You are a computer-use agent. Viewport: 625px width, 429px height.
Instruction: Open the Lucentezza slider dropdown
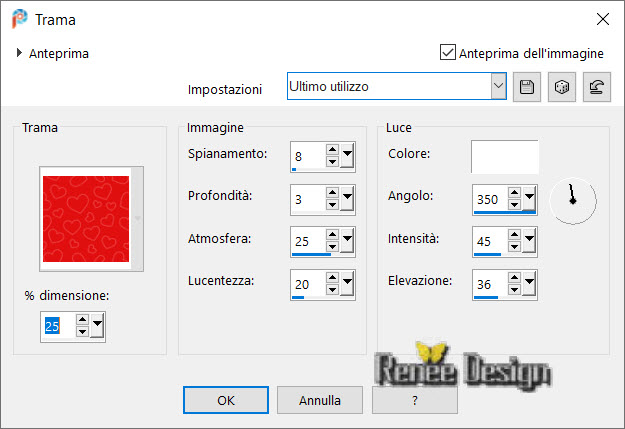[347, 283]
